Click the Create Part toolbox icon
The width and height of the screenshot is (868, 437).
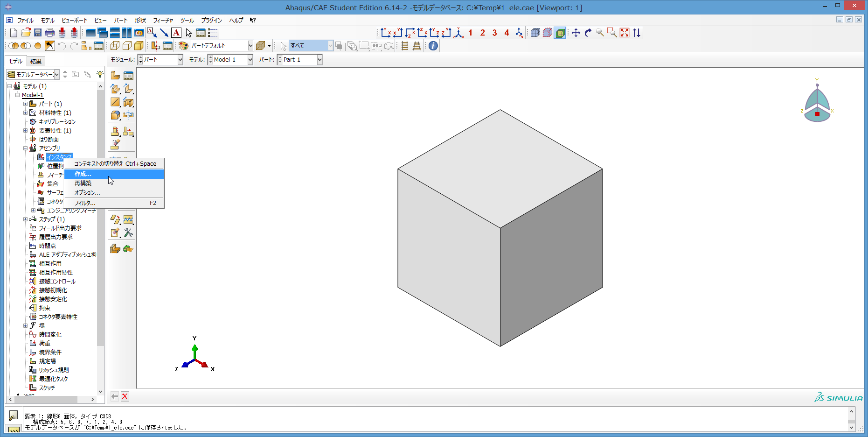coord(115,75)
